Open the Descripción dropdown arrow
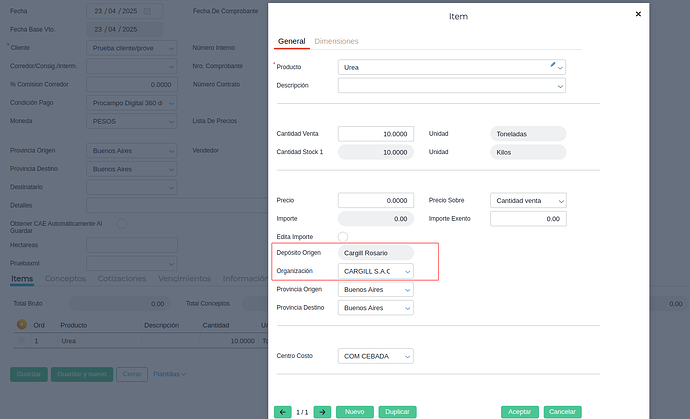The height and width of the screenshot is (419, 690). coord(560,86)
